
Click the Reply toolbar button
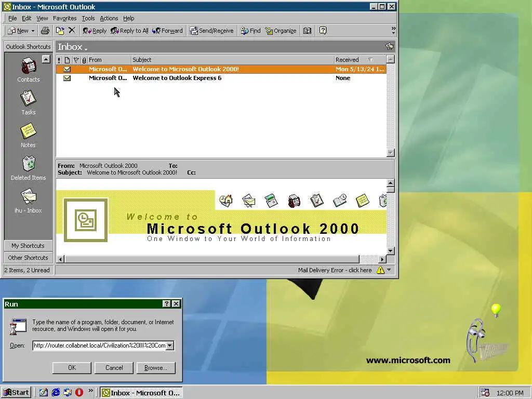95,31
